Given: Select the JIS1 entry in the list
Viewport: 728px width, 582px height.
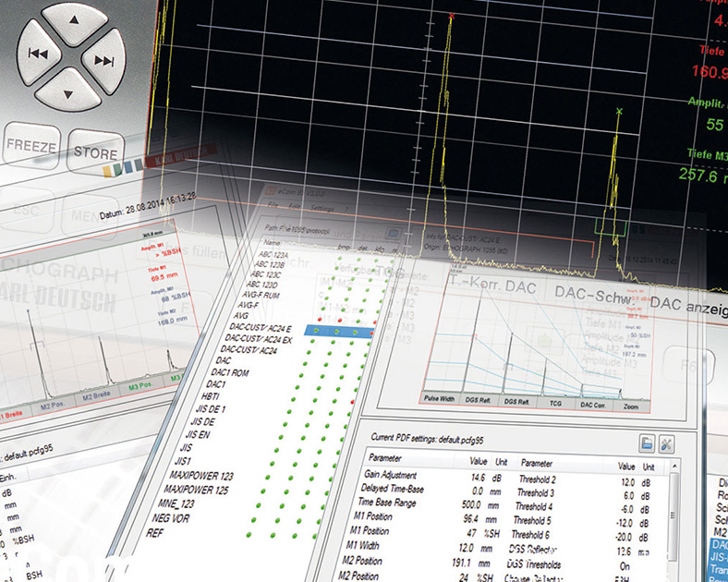Looking at the screenshot, I should tap(183, 461).
